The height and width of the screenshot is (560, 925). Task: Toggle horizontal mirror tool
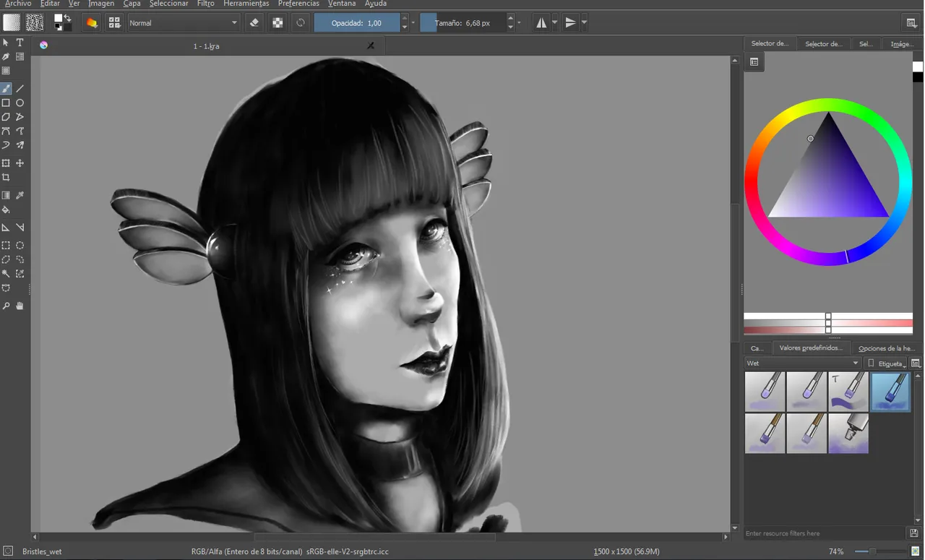point(541,23)
